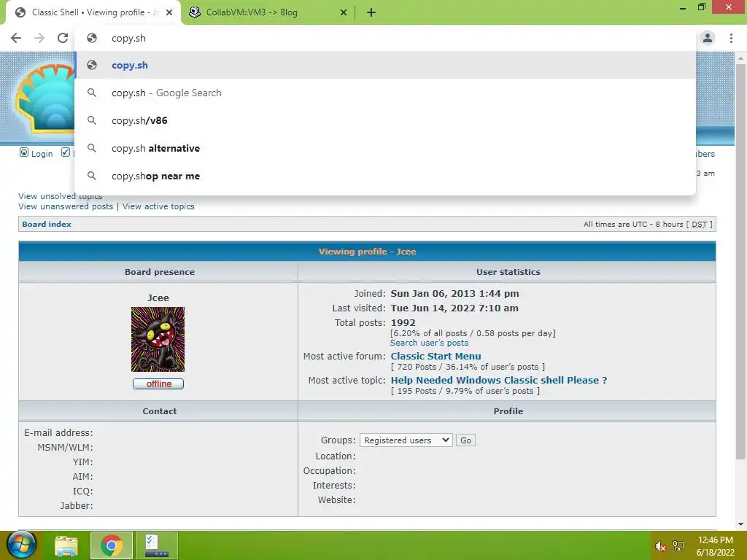Click scrollbar down arrow
The width and height of the screenshot is (747, 560).
pos(740,524)
